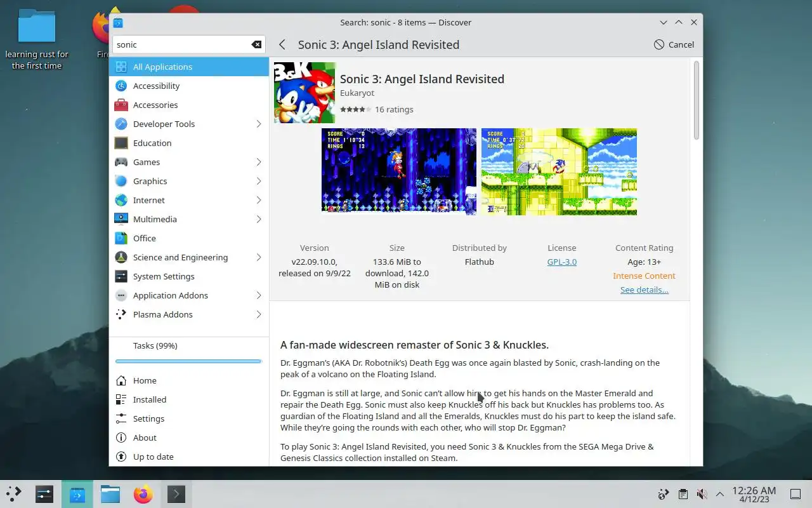812x508 pixels.
Task: Go to the Installed page
Action: point(189,399)
